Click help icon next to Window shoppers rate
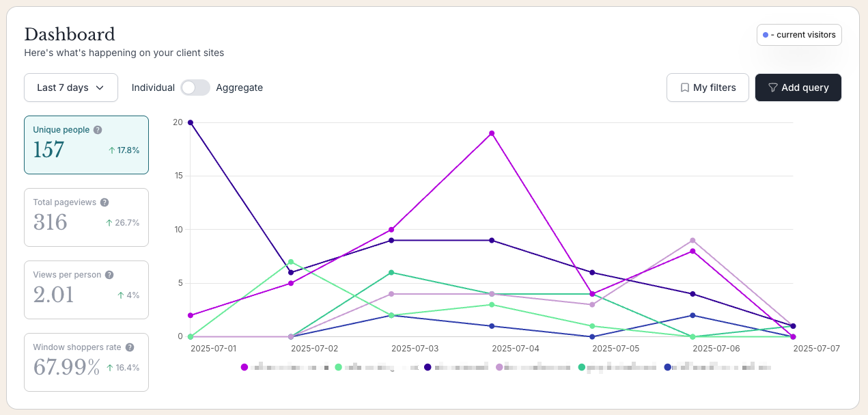This screenshot has width=868, height=415. click(x=130, y=347)
